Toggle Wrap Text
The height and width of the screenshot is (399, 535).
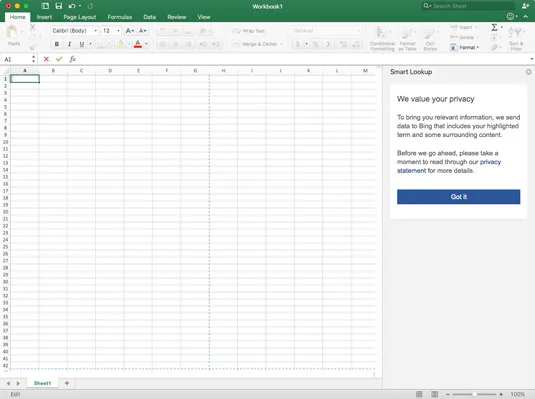248,31
